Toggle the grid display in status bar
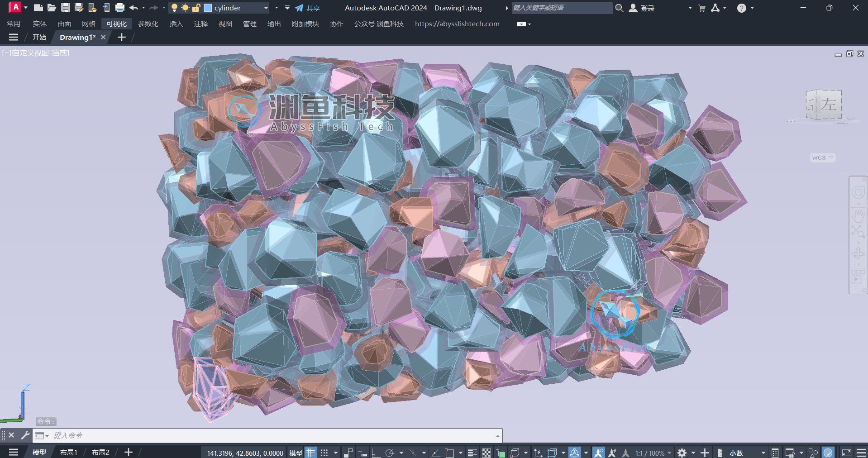The height and width of the screenshot is (458, 868). click(310, 453)
